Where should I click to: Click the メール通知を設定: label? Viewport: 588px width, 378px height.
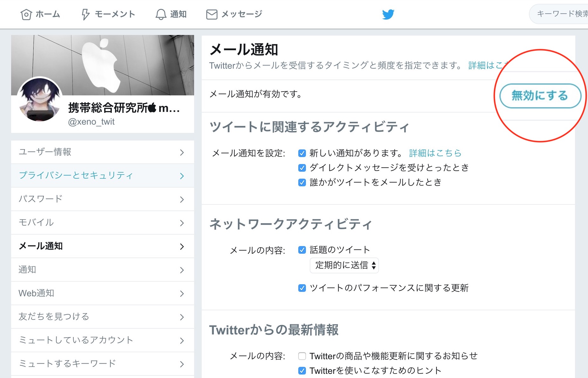[248, 153]
